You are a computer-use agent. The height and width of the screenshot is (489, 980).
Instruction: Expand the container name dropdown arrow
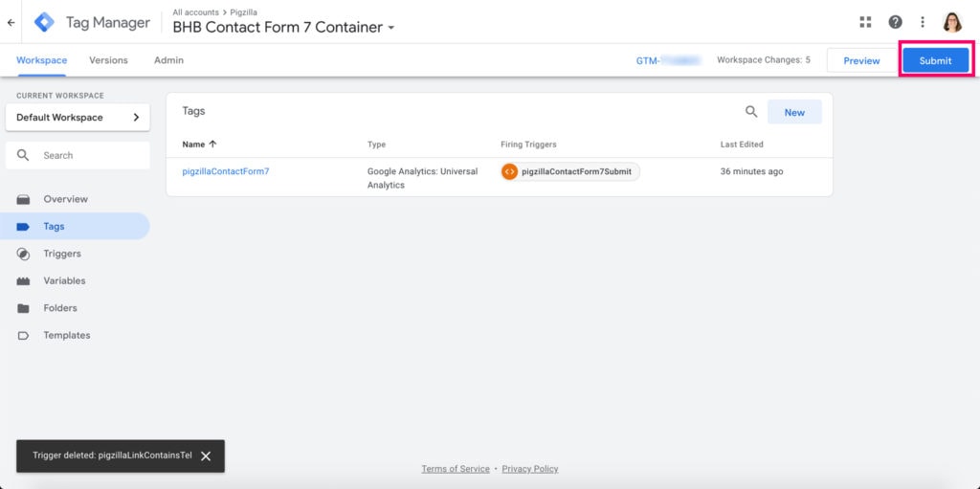pyautogui.click(x=391, y=28)
